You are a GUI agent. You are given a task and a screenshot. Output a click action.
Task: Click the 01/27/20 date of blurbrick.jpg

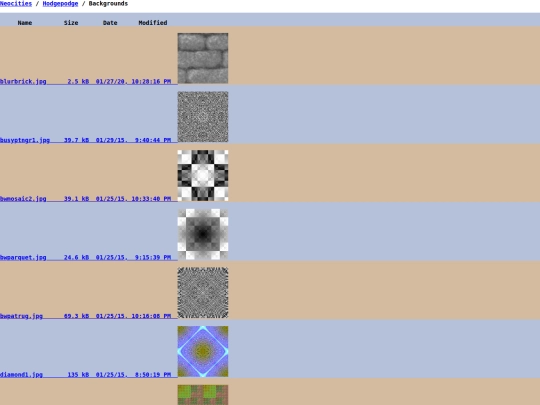tap(111, 82)
